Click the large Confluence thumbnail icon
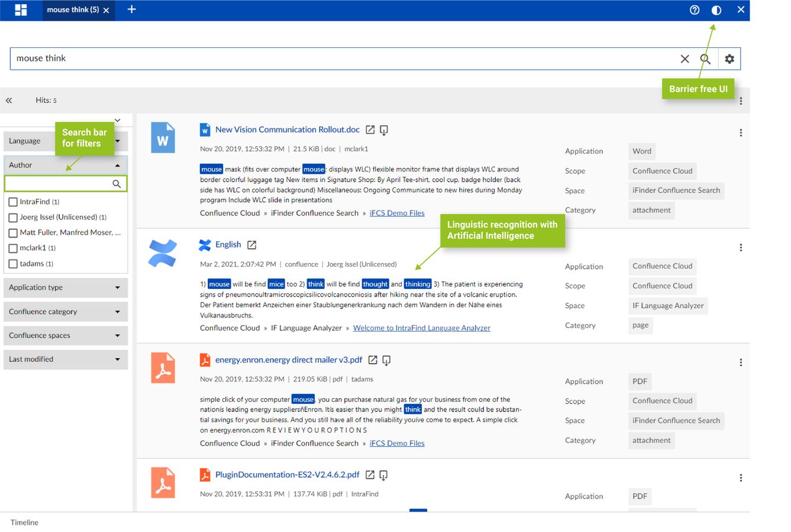This screenshot has height=532, width=791. point(163,252)
